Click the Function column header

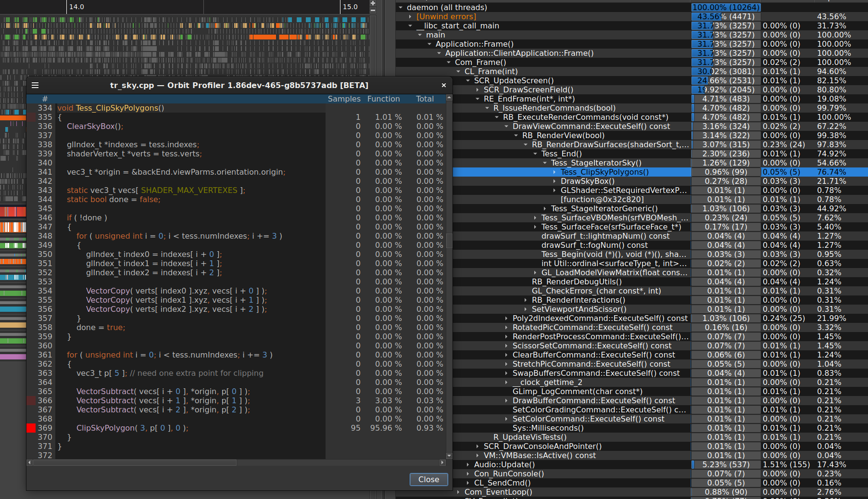[x=383, y=99]
